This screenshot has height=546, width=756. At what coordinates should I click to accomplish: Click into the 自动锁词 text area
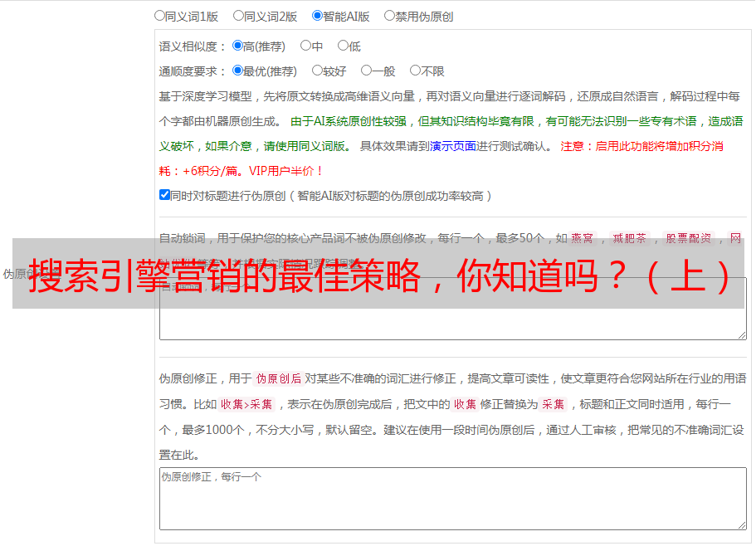point(453,310)
